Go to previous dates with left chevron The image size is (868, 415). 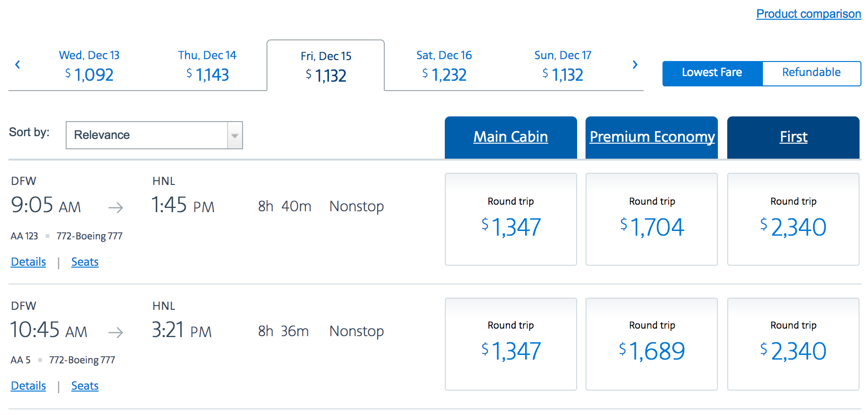[x=18, y=65]
